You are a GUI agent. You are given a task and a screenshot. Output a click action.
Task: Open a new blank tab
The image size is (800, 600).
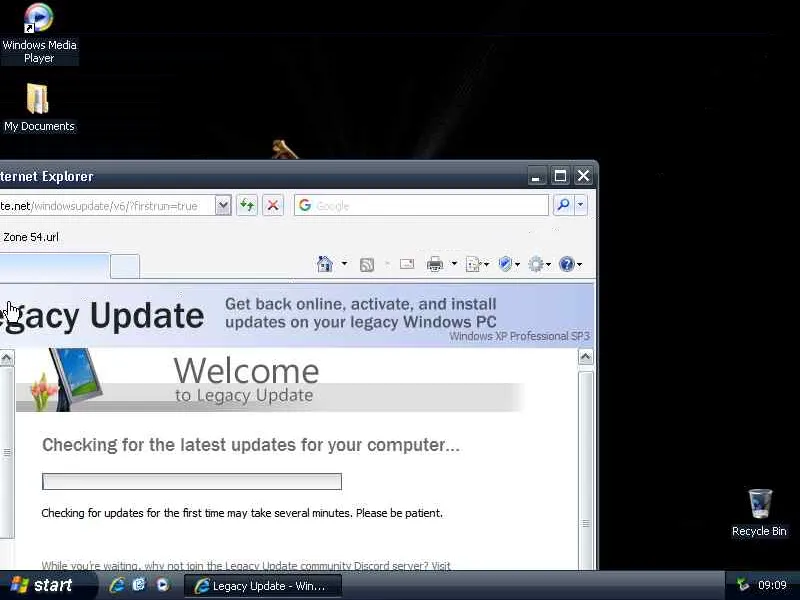(x=125, y=266)
